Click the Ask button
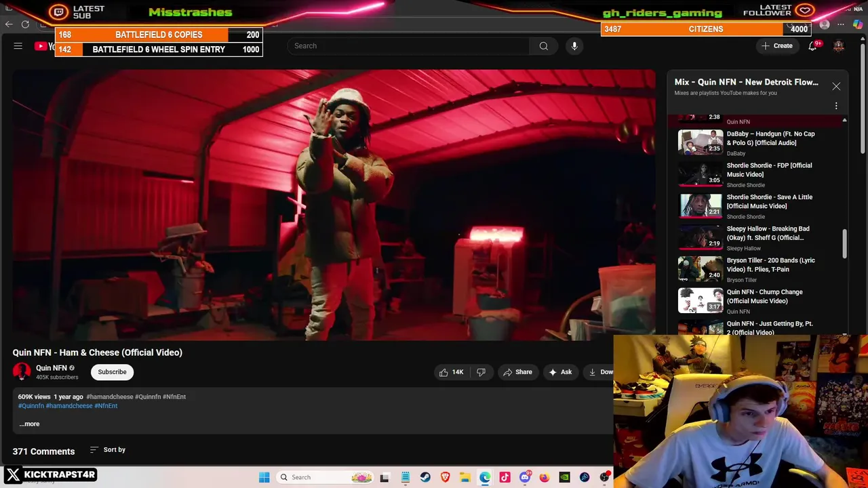 (560, 372)
